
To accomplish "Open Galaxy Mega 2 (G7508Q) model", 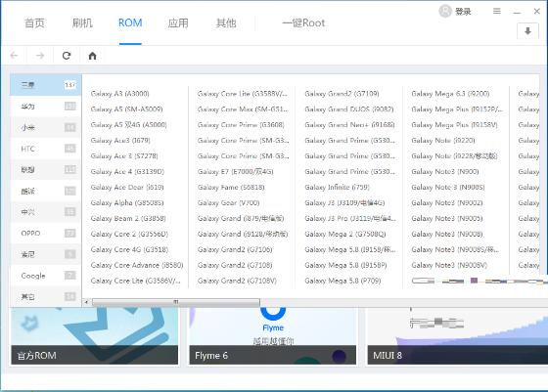I will (344, 234).
